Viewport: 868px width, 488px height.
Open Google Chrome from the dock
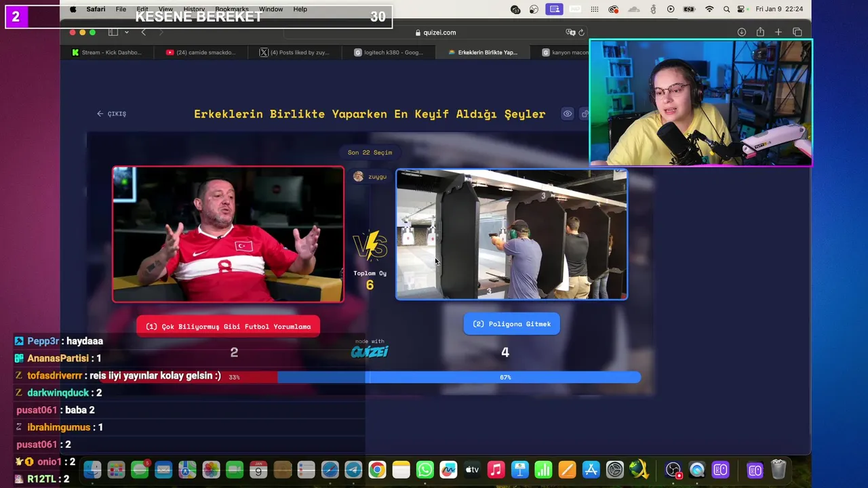(377, 470)
